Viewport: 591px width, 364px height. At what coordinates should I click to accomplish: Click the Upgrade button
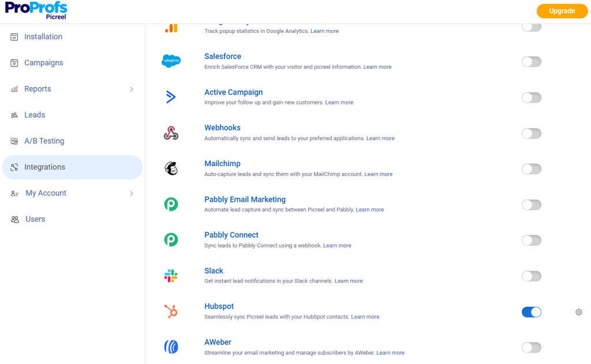click(562, 11)
